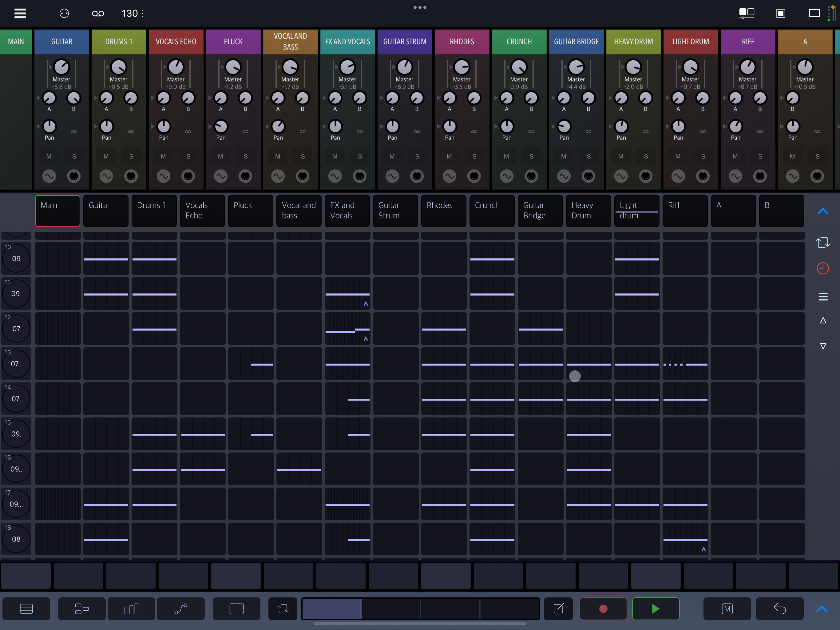The width and height of the screenshot is (840, 630).
Task: Start playback with the green play button
Action: pyautogui.click(x=656, y=609)
